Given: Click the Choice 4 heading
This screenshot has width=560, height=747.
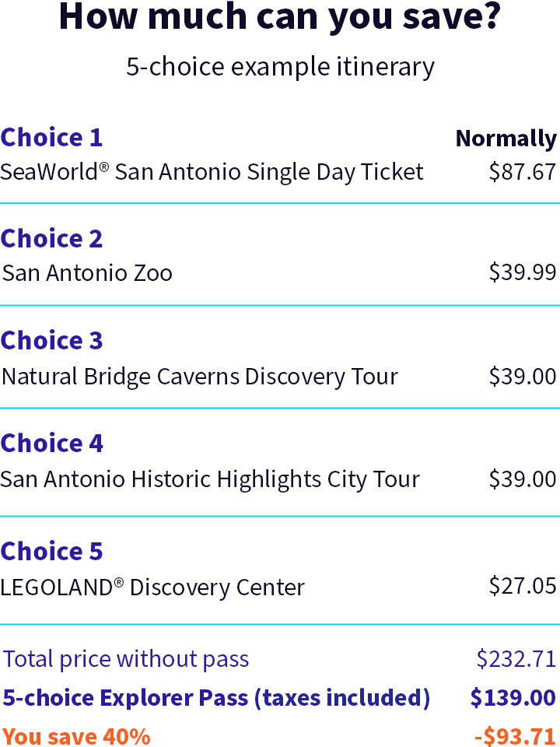Looking at the screenshot, I should [x=51, y=444].
